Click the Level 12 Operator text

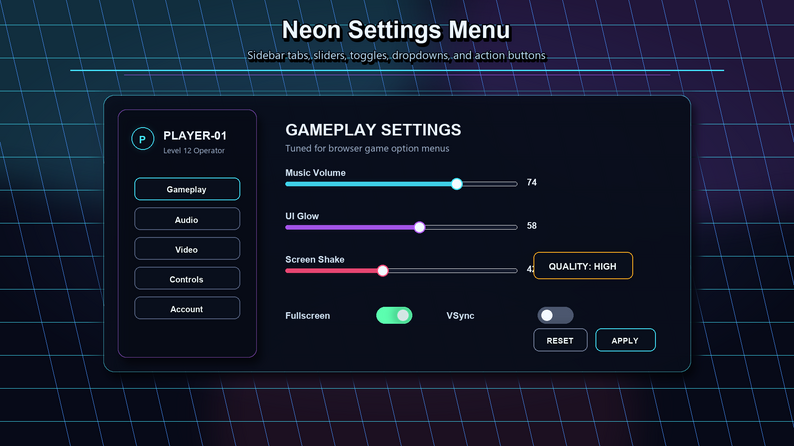(x=194, y=150)
